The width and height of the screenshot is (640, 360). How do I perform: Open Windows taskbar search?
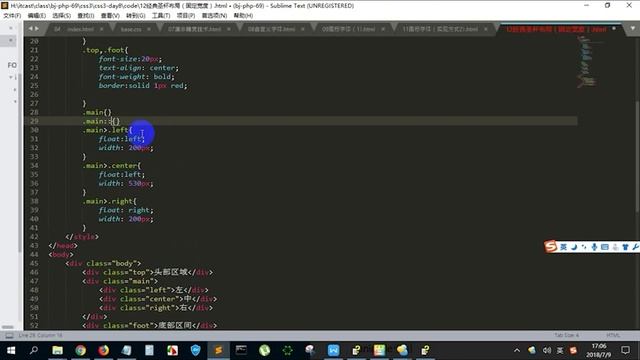tap(34, 350)
